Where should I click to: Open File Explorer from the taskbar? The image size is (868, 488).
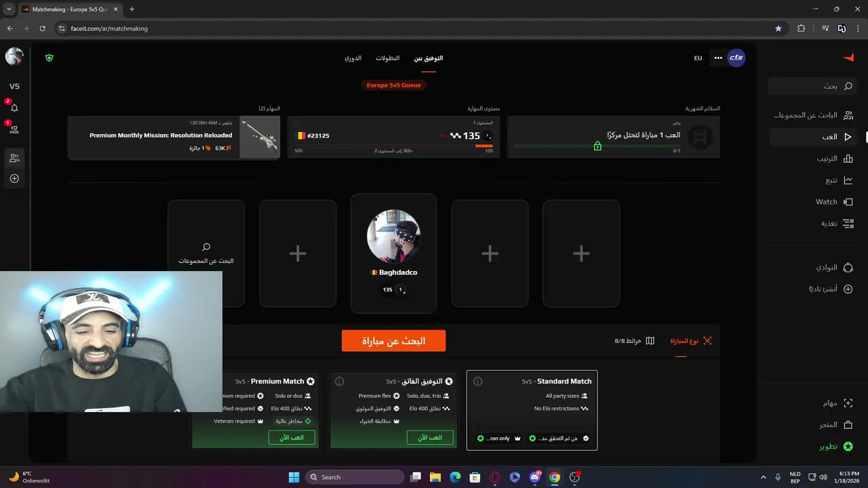tap(435, 477)
